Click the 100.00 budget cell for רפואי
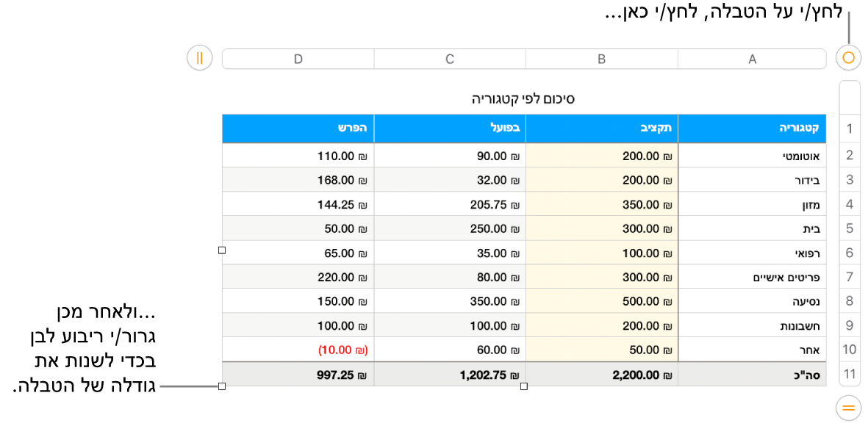This screenshot has height=426, width=868. click(x=602, y=253)
